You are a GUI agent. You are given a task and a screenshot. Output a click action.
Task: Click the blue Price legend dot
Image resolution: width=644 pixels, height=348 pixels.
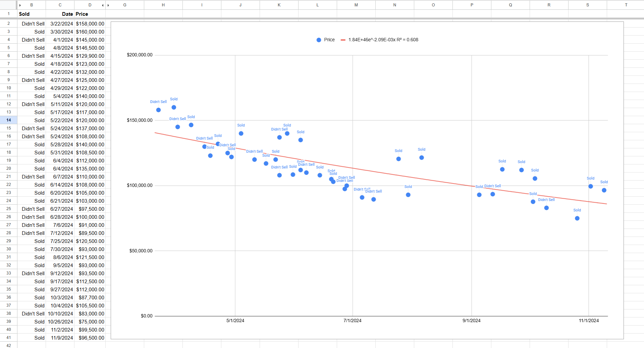coord(319,40)
